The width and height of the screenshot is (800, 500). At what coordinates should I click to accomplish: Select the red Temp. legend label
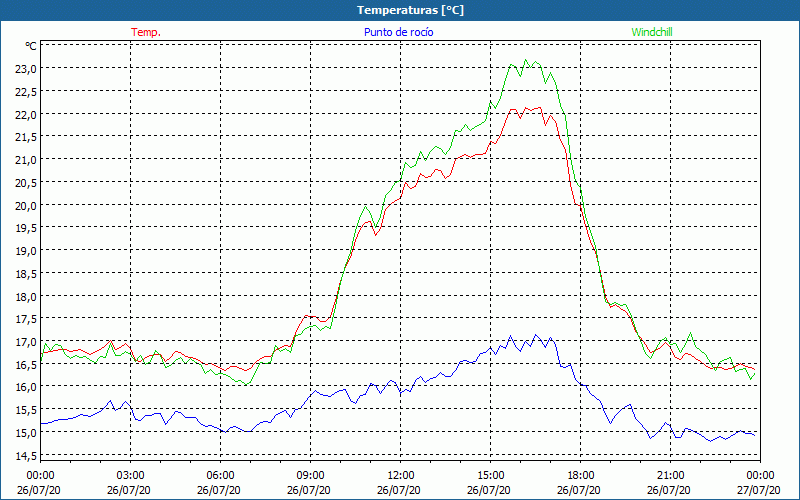[x=146, y=32]
